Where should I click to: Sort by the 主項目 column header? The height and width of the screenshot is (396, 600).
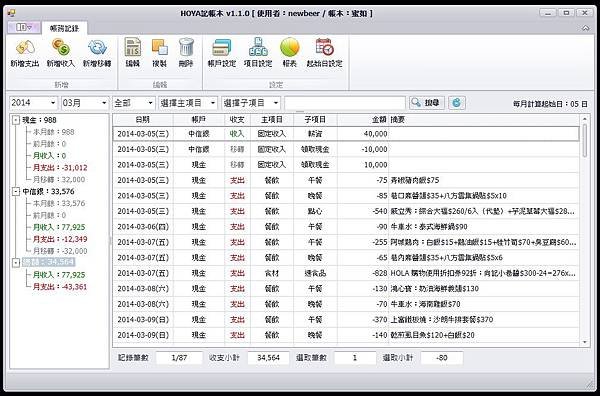[272, 120]
